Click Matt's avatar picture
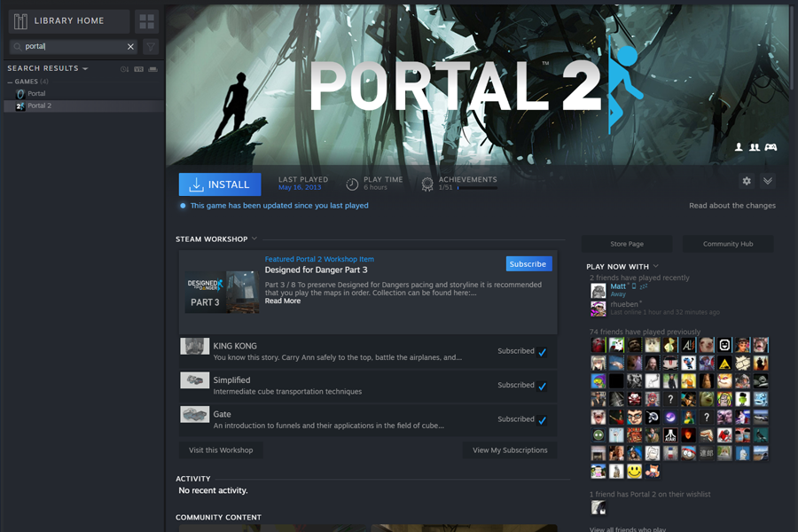This screenshot has width=798, height=532. pos(598,291)
